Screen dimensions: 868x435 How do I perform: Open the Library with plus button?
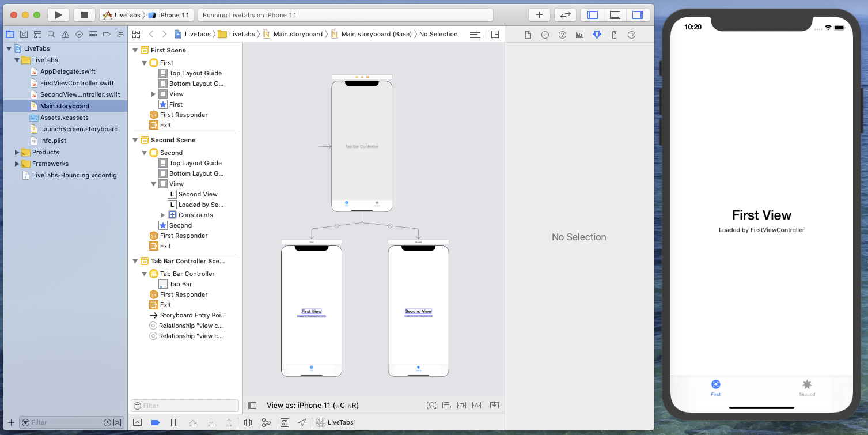click(x=539, y=15)
